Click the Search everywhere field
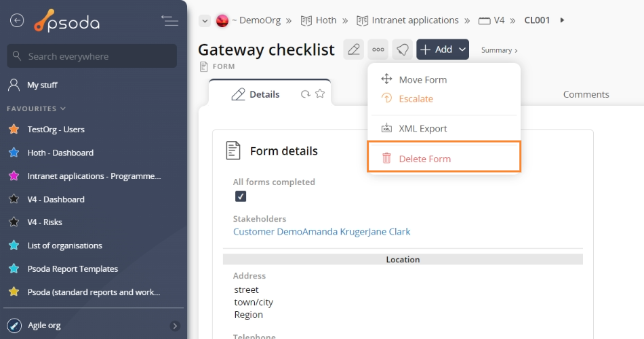Image resolution: width=644 pixels, height=339 pixels. click(92, 56)
